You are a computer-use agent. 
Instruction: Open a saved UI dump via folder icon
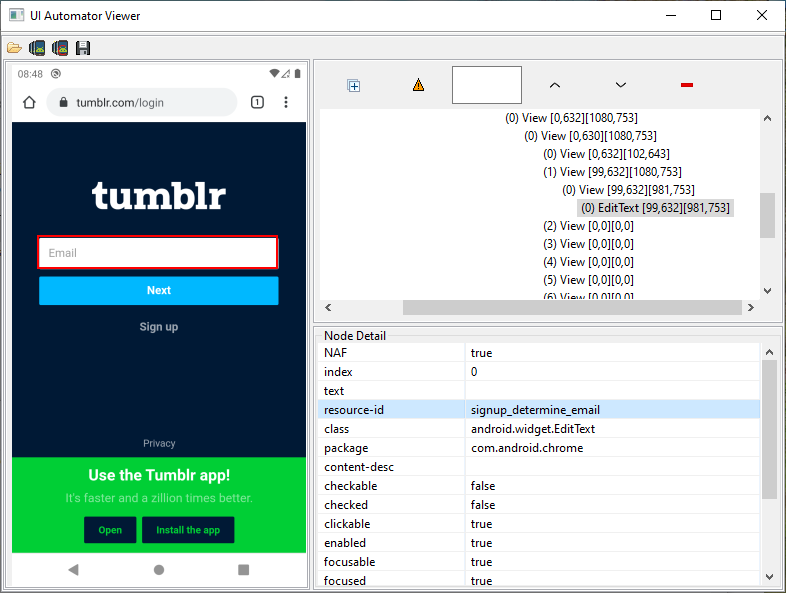[x=14, y=48]
